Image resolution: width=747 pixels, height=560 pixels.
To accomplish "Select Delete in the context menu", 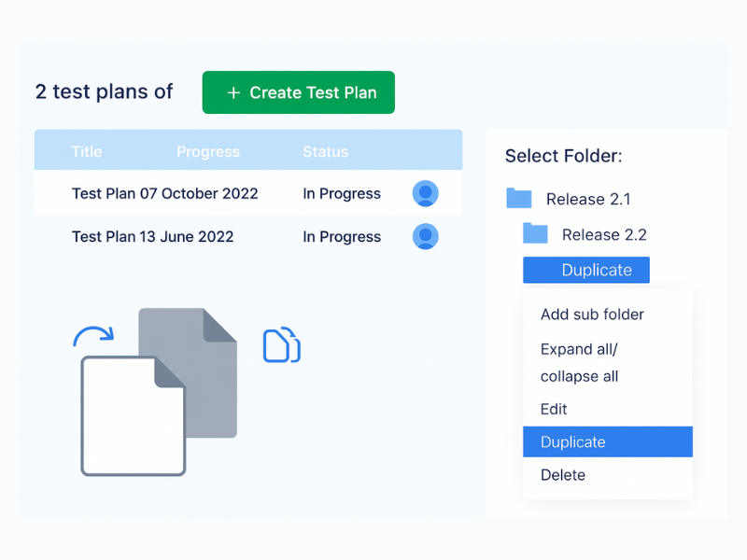I will (x=562, y=475).
